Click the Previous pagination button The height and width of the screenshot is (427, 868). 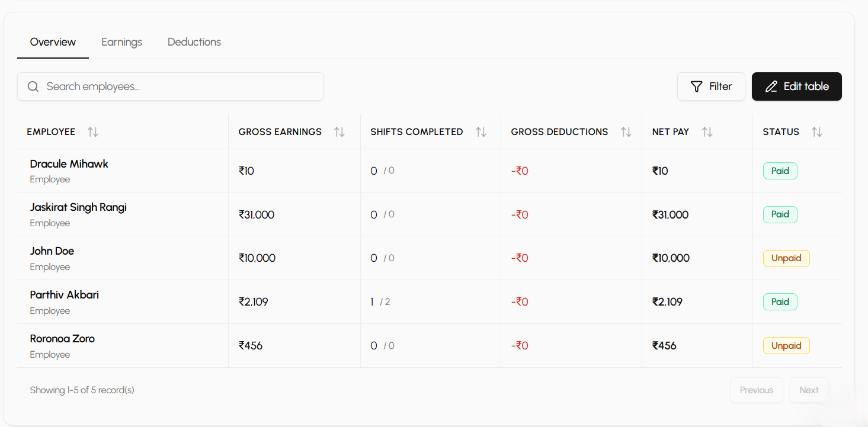(x=756, y=390)
